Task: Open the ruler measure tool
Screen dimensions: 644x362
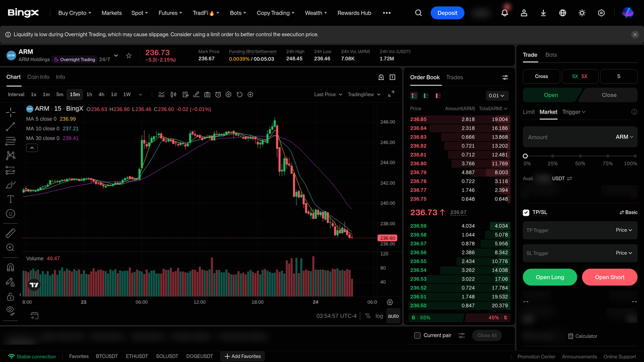Action: (x=10, y=233)
